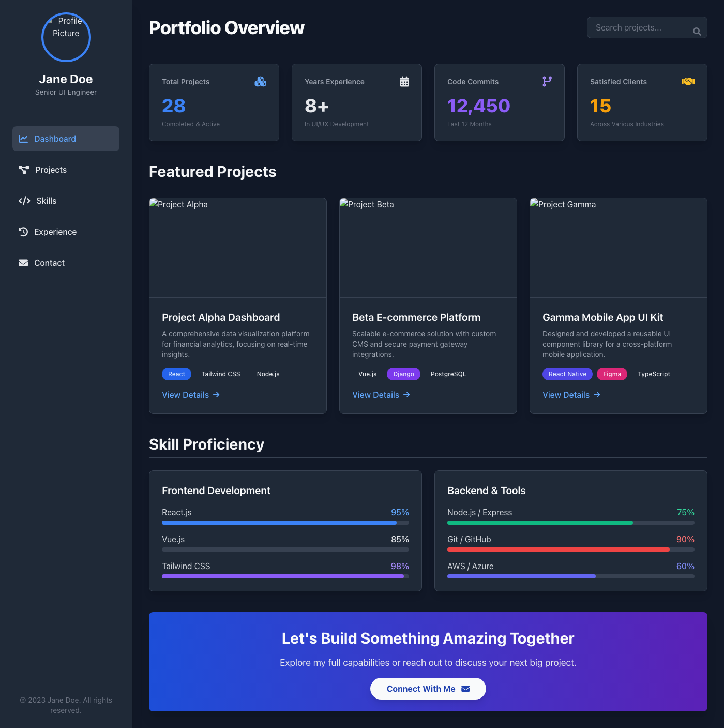724x728 pixels.
Task: Click the Skills code icon in sidebar
Action: (24, 201)
